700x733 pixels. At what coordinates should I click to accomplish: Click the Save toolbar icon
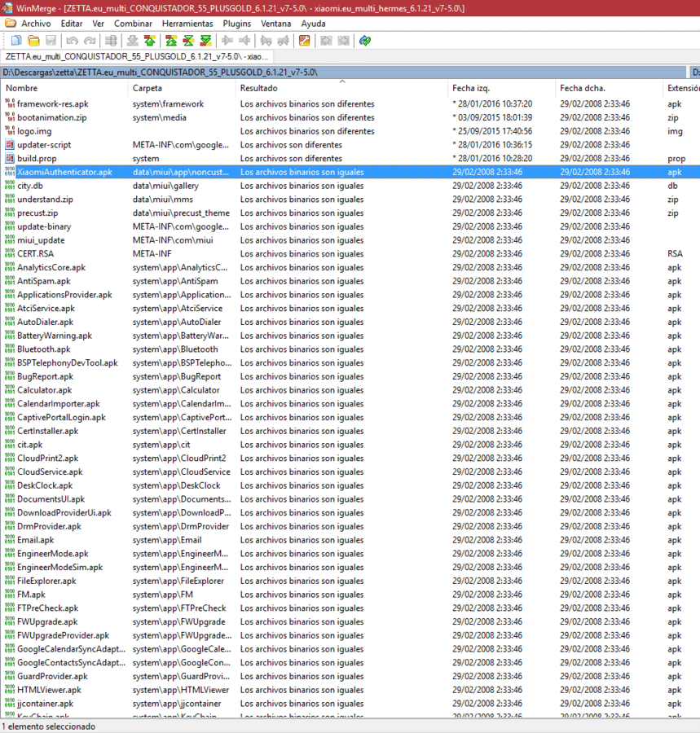point(51,41)
